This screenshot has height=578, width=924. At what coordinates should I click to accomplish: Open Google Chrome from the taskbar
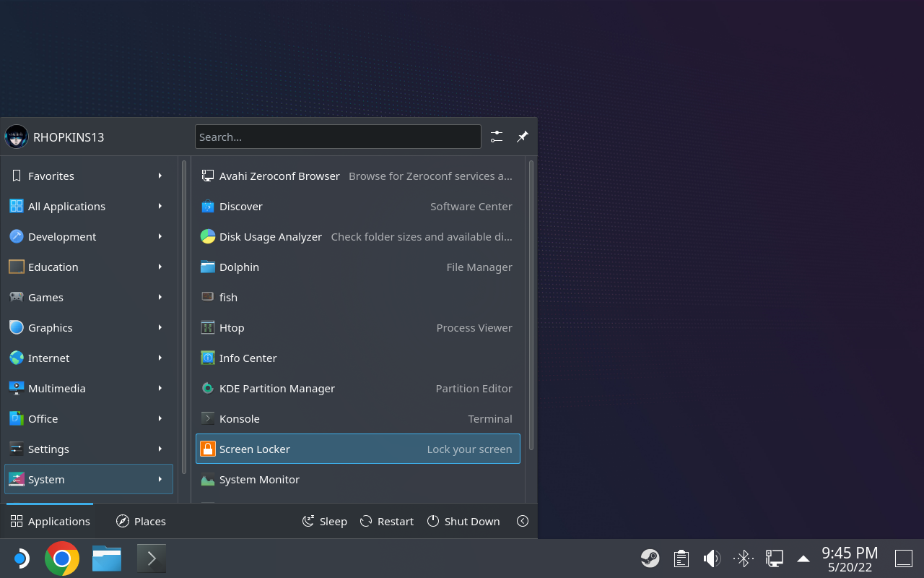click(x=62, y=558)
